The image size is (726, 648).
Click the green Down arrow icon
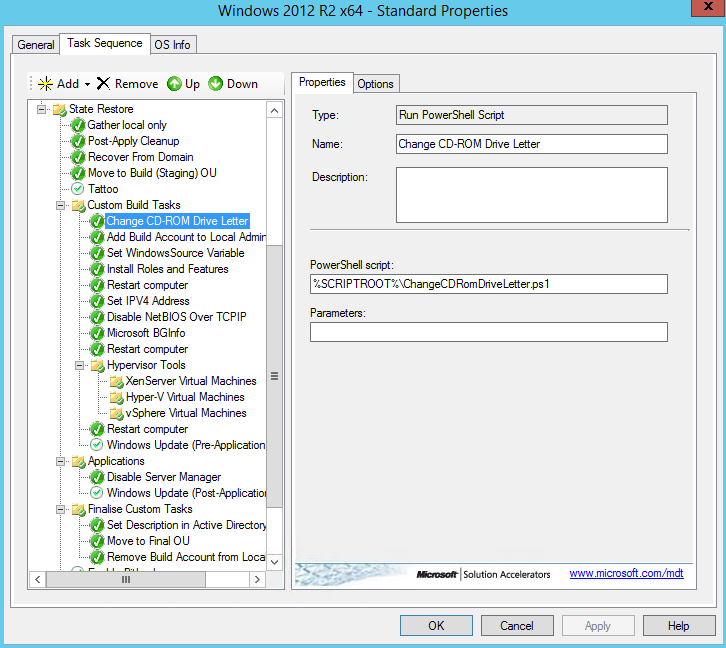(x=216, y=84)
